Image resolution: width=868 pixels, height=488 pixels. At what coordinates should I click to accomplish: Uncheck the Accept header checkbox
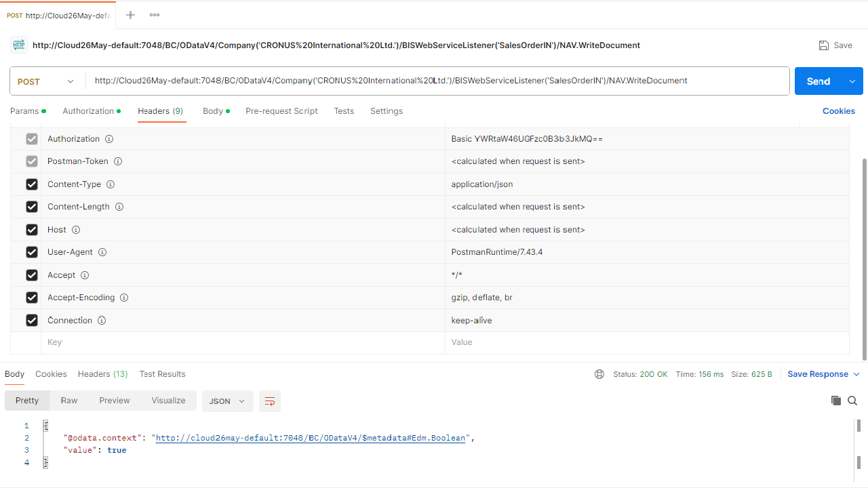click(32, 275)
